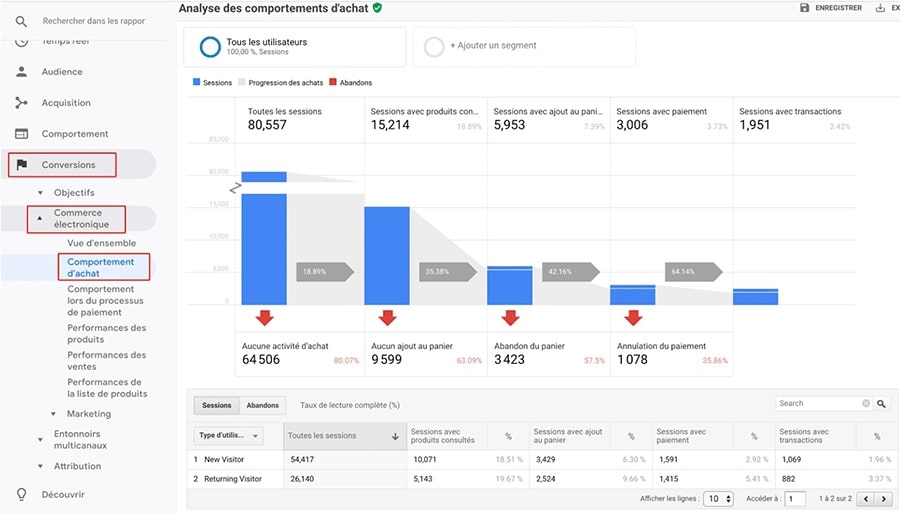Click grey Progression des achats legend swatch
900x515 pixels.
click(242, 82)
